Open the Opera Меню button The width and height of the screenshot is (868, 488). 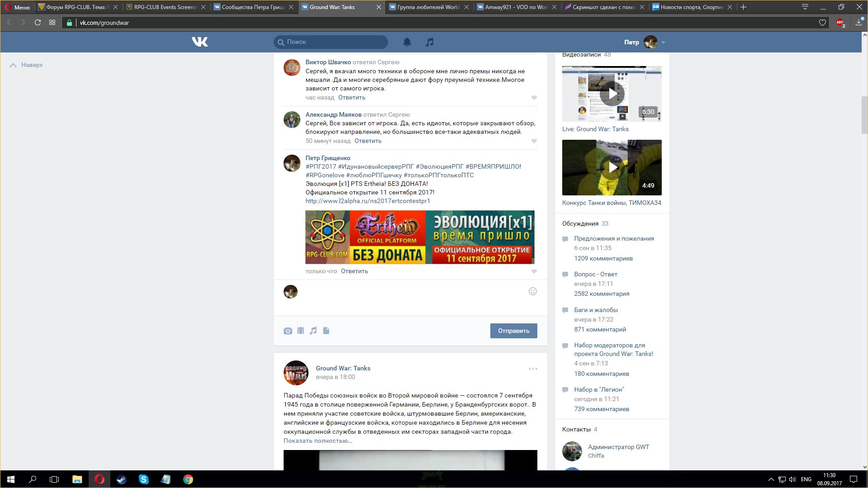click(x=17, y=7)
